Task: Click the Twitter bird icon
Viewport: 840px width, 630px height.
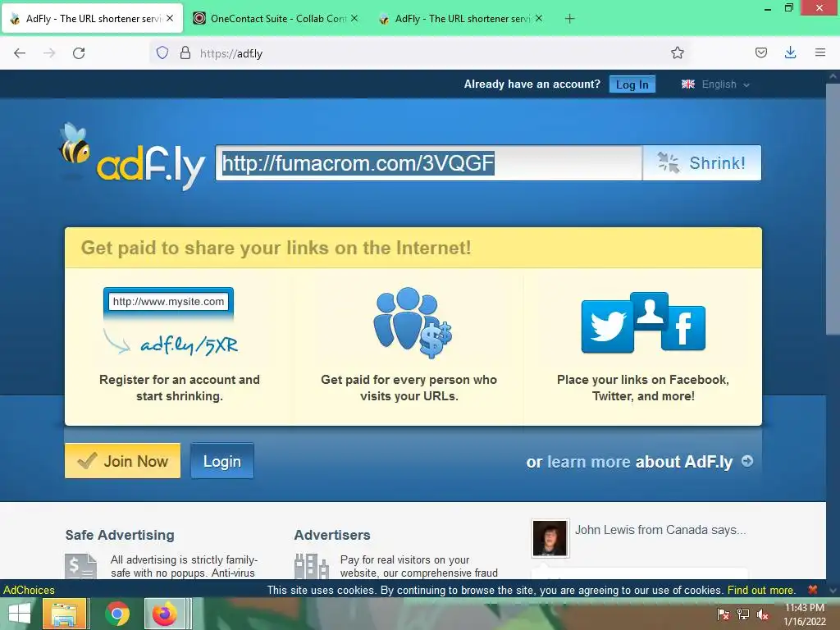Action: pyautogui.click(x=608, y=326)
